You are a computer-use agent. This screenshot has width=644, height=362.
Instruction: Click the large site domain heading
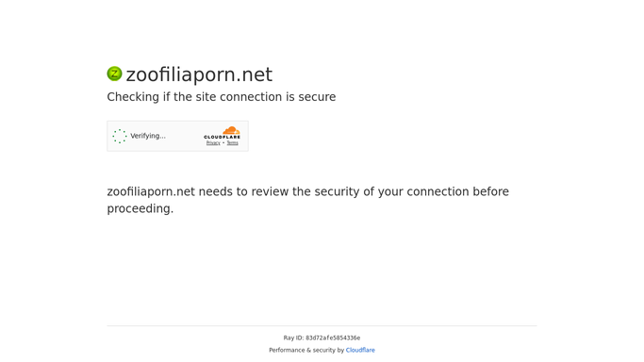pyautogui.click(x=199, y=74)
